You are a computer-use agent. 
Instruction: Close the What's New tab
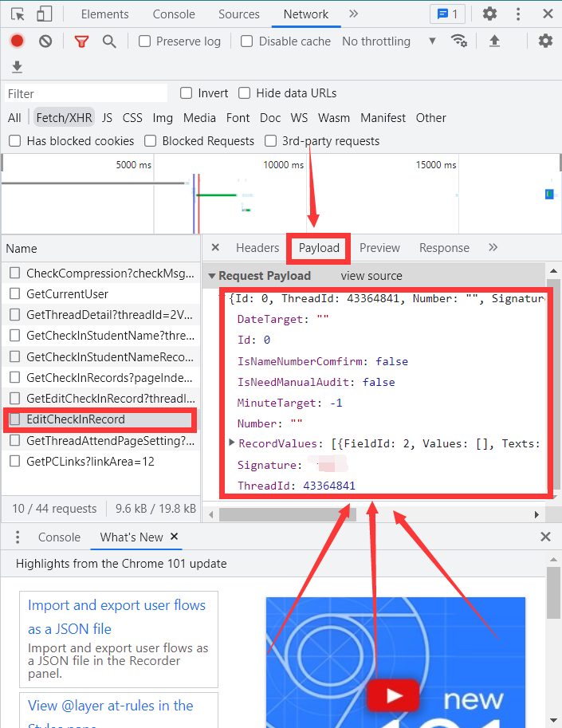pyautogui.click(x=174, y=537)
